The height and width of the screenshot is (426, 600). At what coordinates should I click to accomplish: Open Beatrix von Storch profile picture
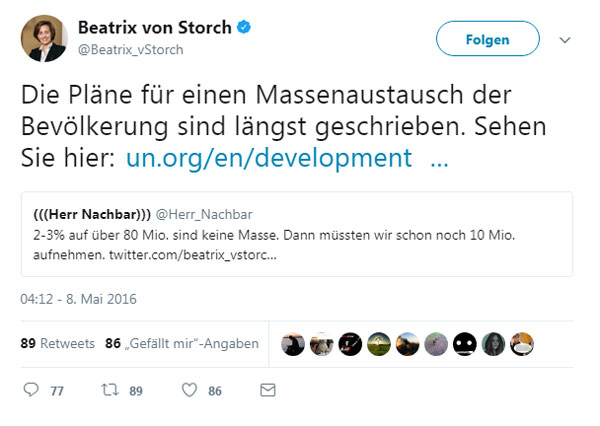coord(44,39)
